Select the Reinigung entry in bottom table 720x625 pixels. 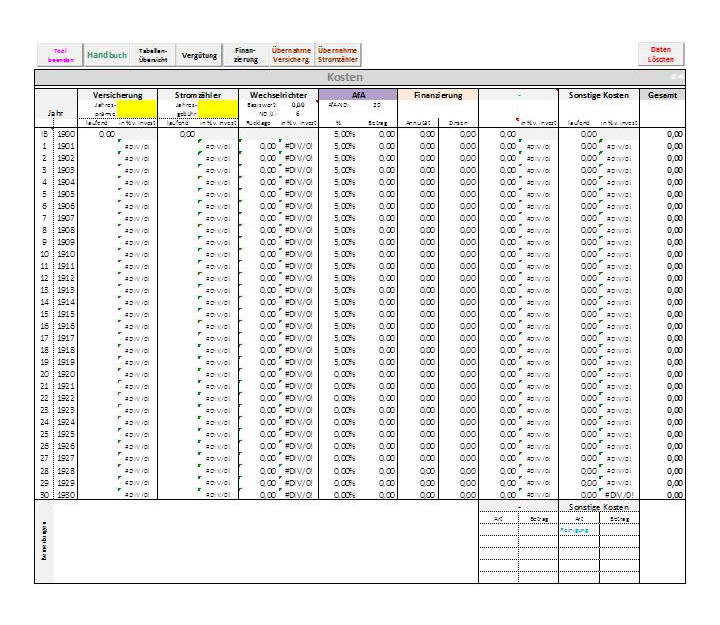pyautogui.click(x=575, y=530)
